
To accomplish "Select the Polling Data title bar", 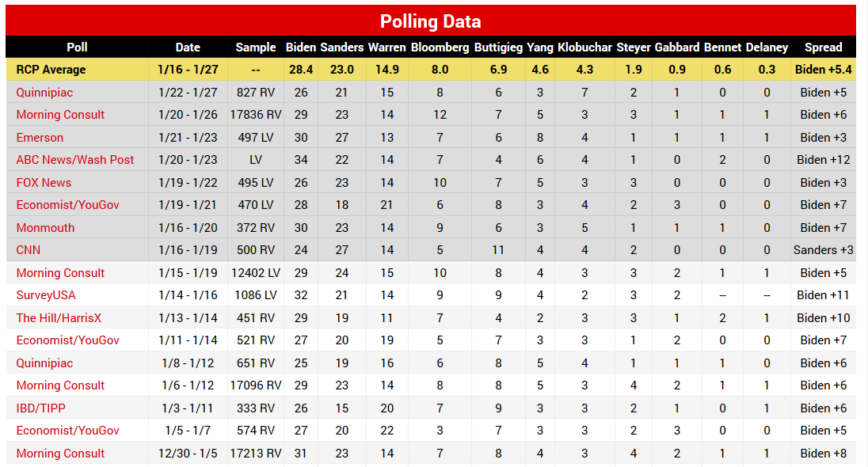I will tap(431, 21).
